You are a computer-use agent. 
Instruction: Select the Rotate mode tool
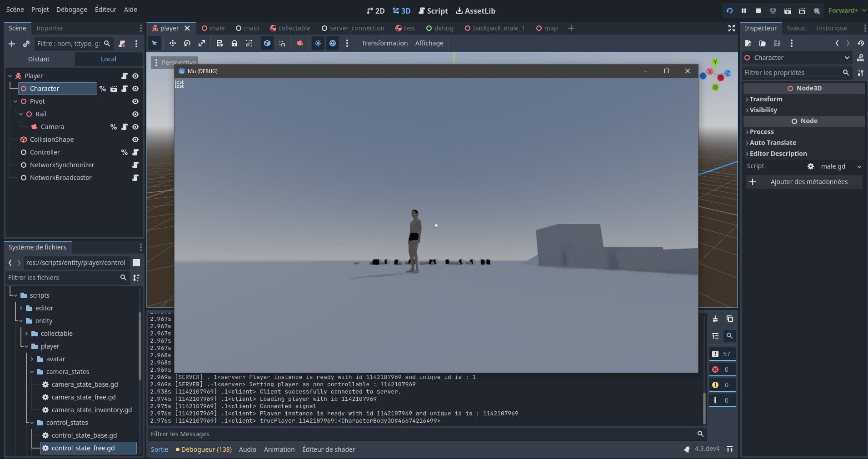tap(187, 43)
